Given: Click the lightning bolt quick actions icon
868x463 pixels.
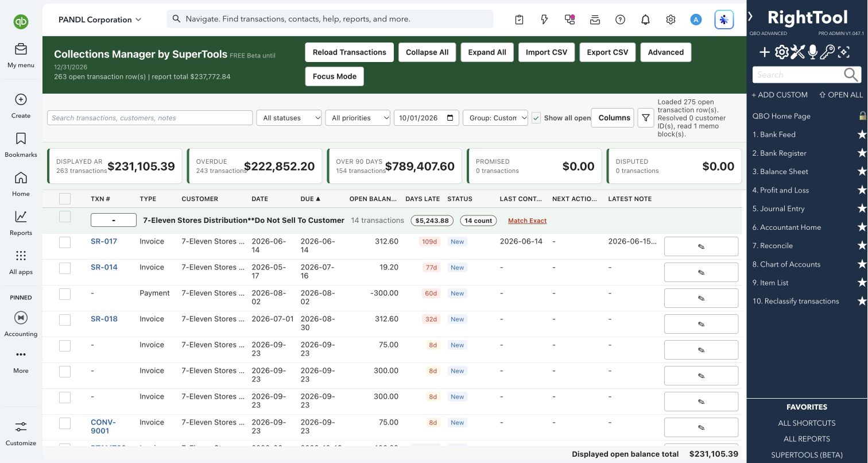Looking at the screenshot, I should [x=544, y=20].
